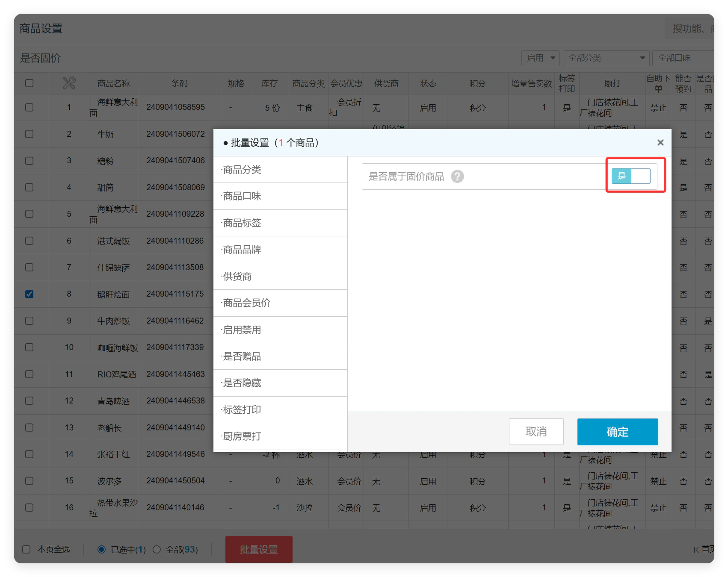
Task: Choose the 启用禁用 settings item
Action: (280, 330)
